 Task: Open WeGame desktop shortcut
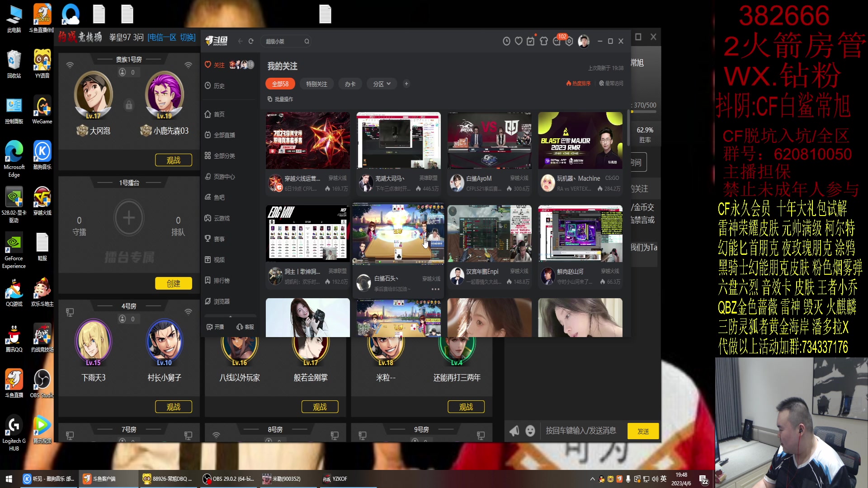click(x=42, y=110)
